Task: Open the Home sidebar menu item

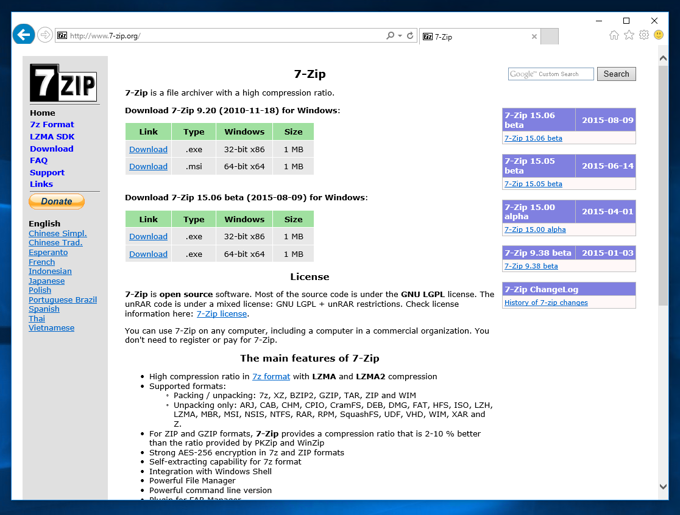Action: (42, 113)
